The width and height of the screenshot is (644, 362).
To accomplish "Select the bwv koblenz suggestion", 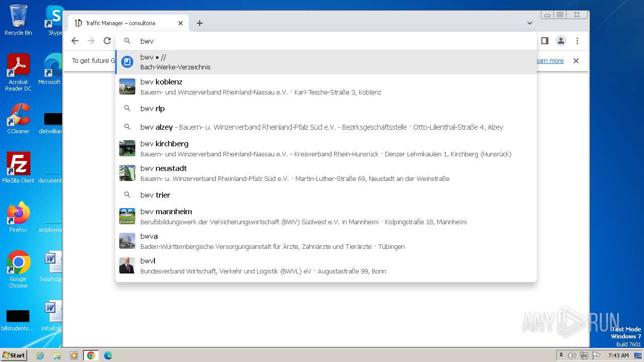I will 326,86.
